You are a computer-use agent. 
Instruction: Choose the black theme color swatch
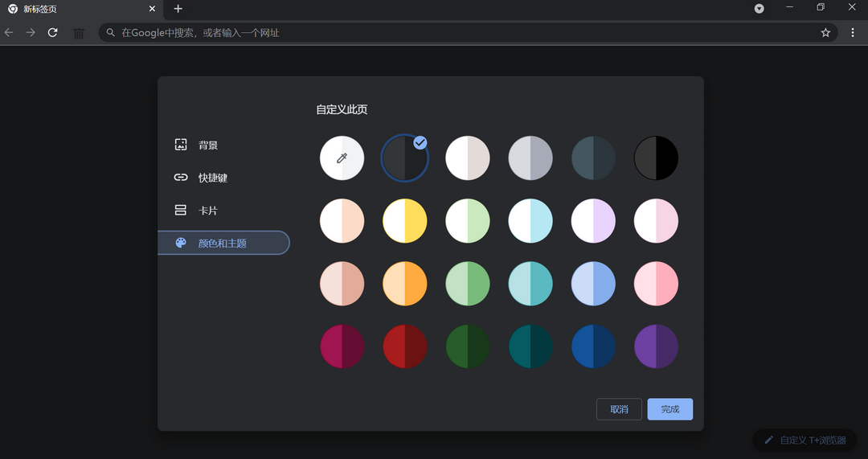point(656,158)
